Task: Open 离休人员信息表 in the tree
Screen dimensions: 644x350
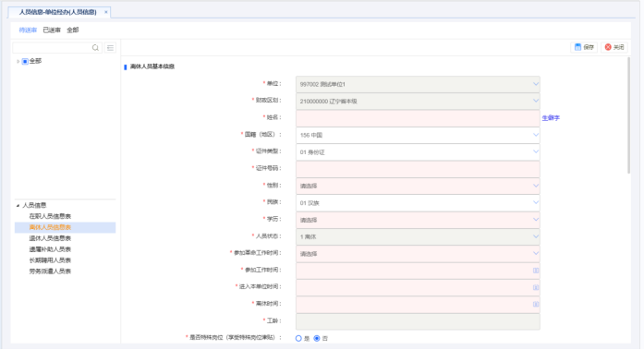Action: point(50,228)
